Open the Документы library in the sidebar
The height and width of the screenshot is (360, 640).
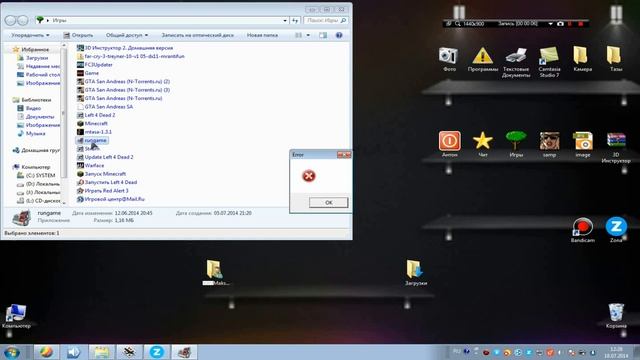[36, 117]
